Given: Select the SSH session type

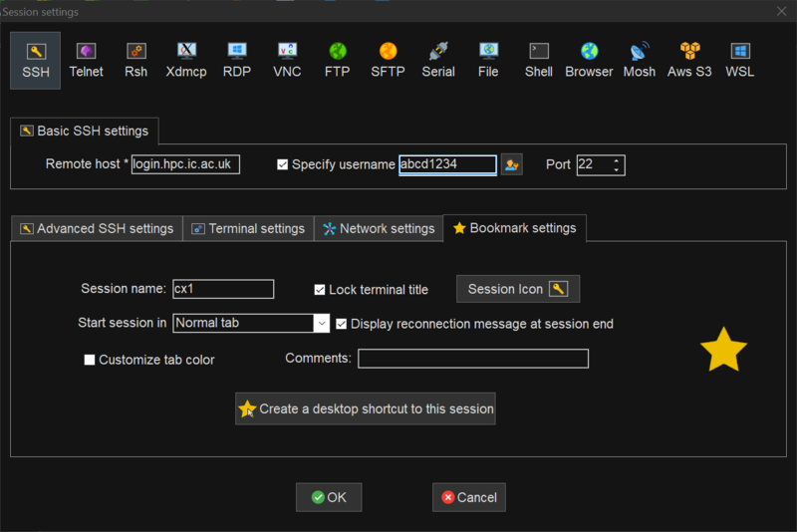Looking at the screenshot, I should 36,61.
